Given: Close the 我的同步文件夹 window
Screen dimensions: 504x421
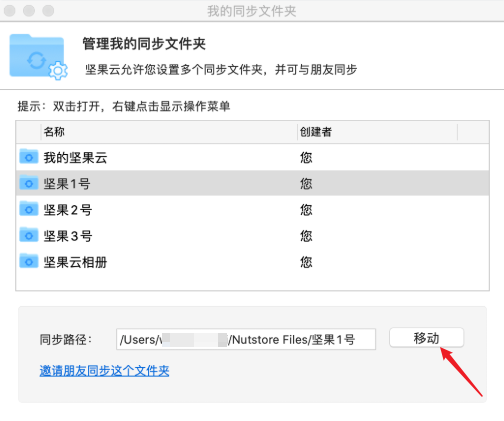Looking at the screenshot, I should [x=9, y=11].
